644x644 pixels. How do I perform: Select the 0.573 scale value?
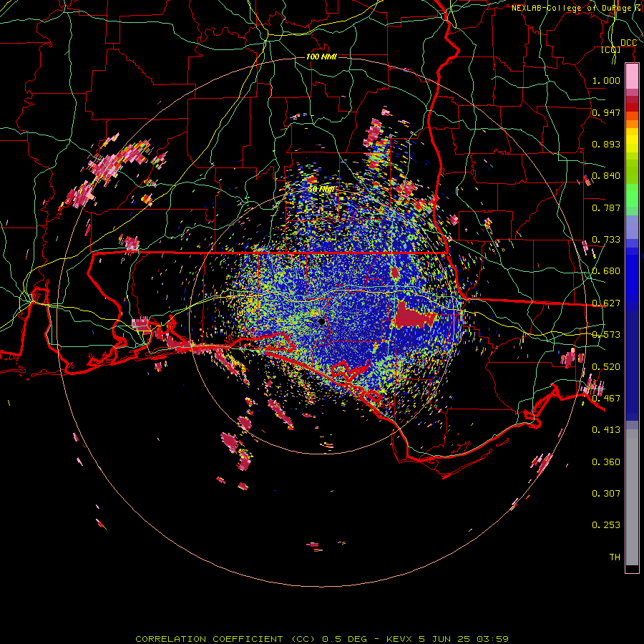click(x=606, y=335)
